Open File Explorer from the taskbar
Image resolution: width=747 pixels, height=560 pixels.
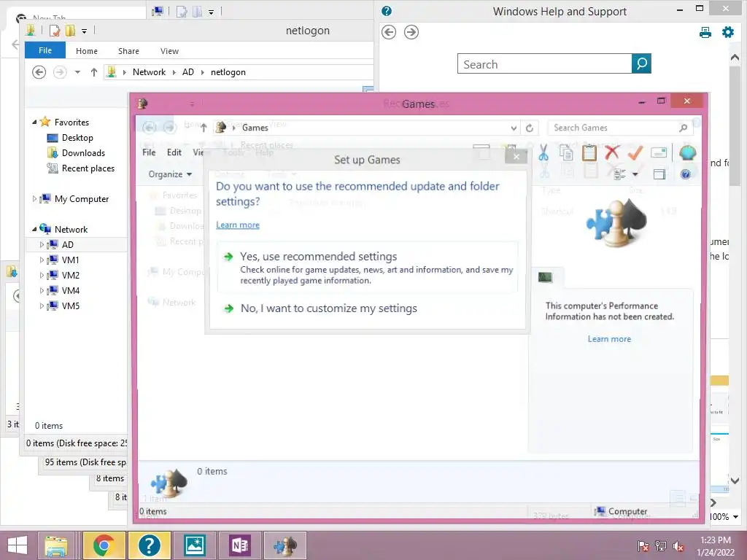tap(55, 545)
